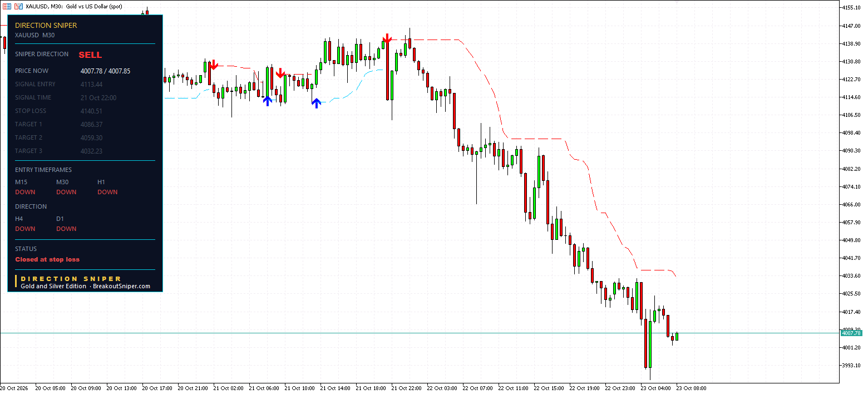Click the 4049.80 label on the price scale
Image resolution: width=868 pixels, height=394 pixels.
(852, 240)
